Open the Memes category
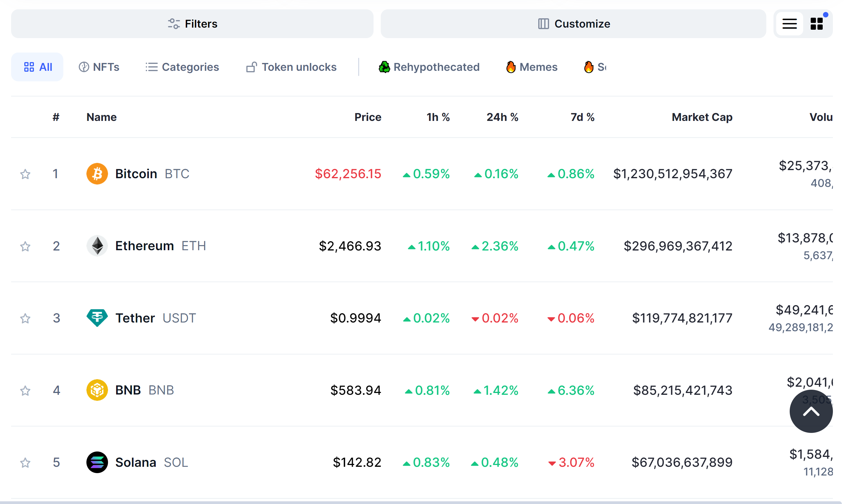Image resolution: width=844 pixels, height=504 pixels. click(x=532, y=67)
